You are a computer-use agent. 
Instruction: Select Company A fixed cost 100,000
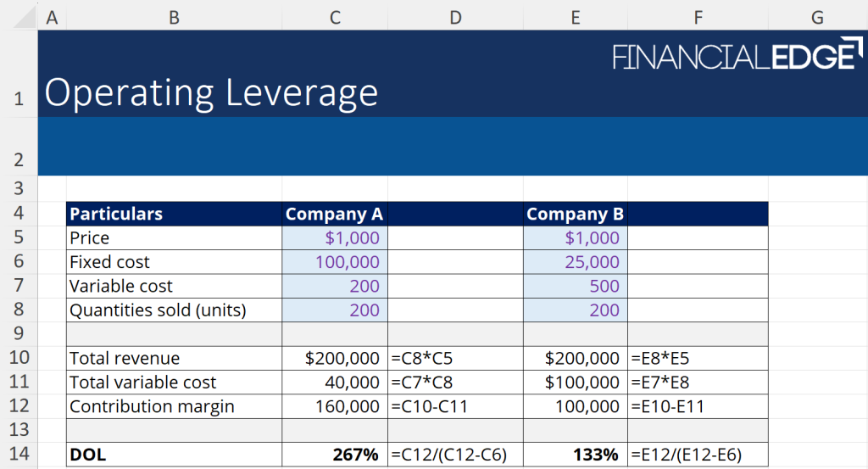pyautogui.click(x=335, y=262)
